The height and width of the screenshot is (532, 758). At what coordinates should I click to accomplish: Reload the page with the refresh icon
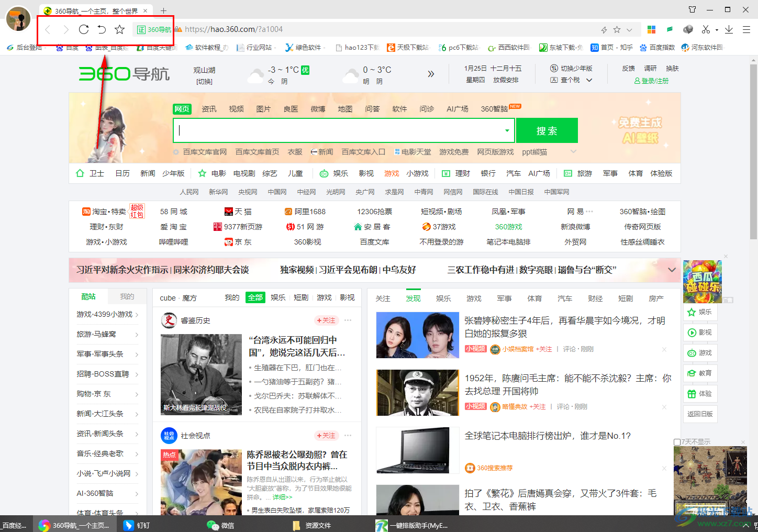pyautogui.click(x=84, y=29)
